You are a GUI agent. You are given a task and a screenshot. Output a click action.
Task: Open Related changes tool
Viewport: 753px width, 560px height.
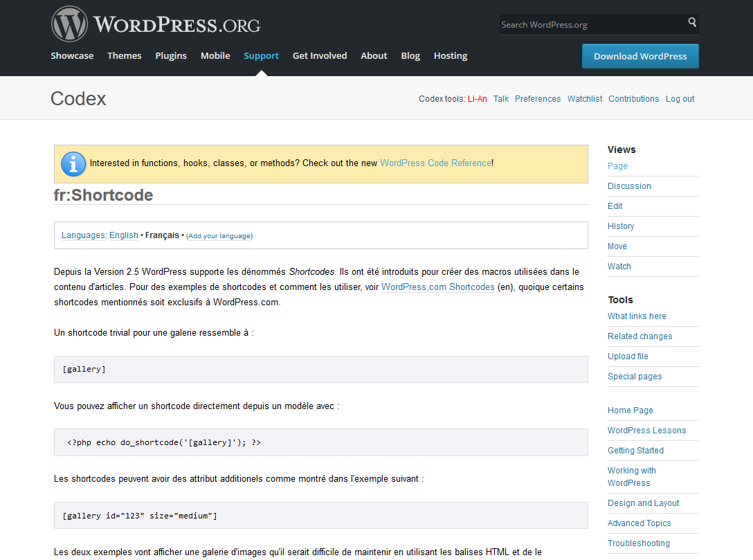pos(639,336)
